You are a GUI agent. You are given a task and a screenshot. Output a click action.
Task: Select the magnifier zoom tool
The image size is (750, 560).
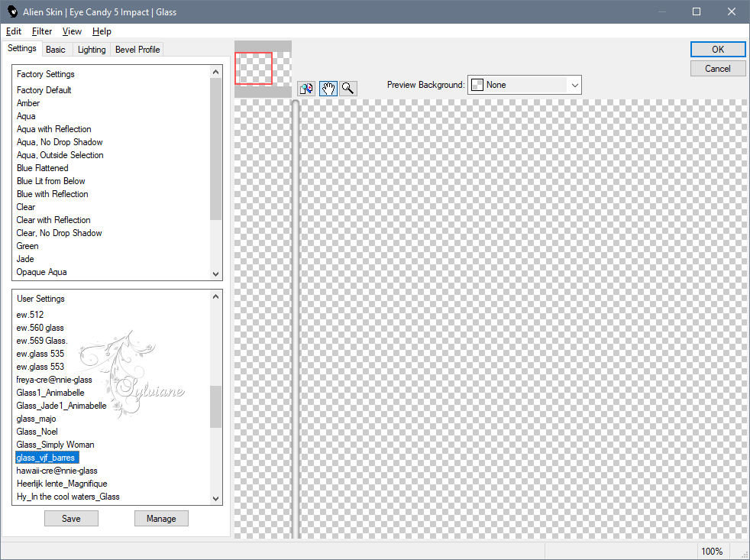point(348,89)
